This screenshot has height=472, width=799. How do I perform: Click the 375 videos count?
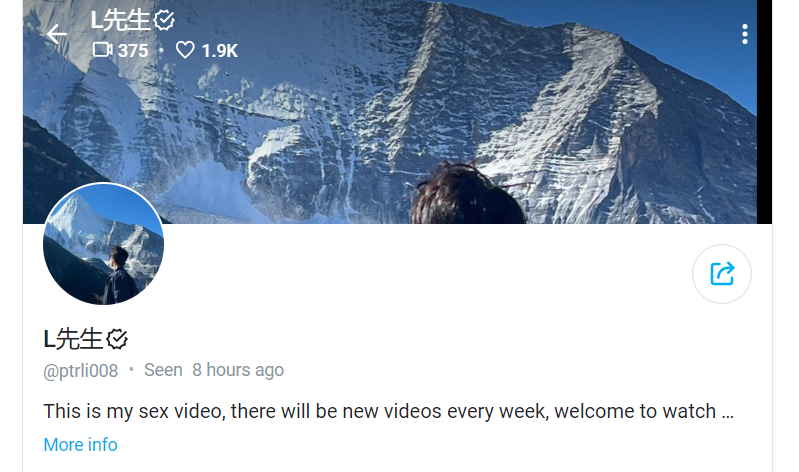[133, 50]
